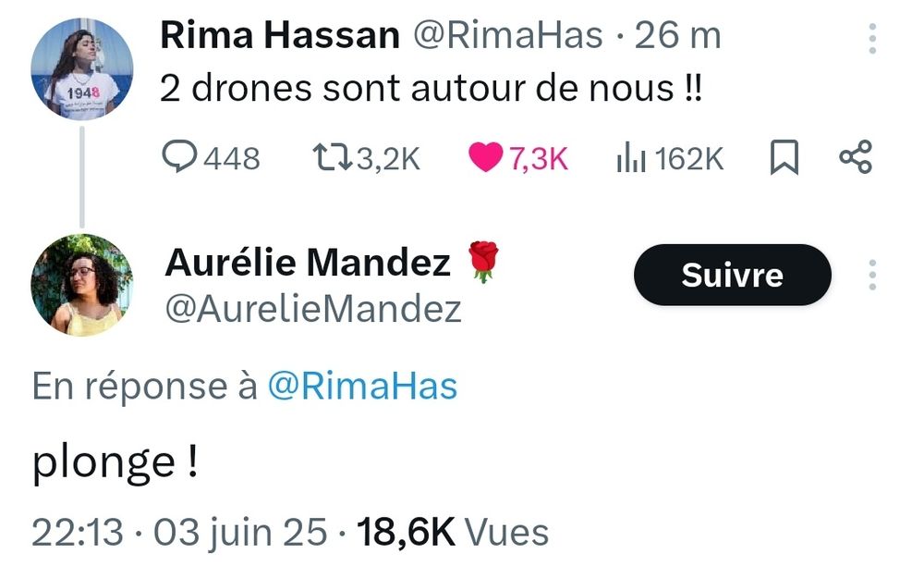Toggle the bookmark on the top tweet
The width and height of the screenshot is (924, 578).
click(x=784, y=157)
